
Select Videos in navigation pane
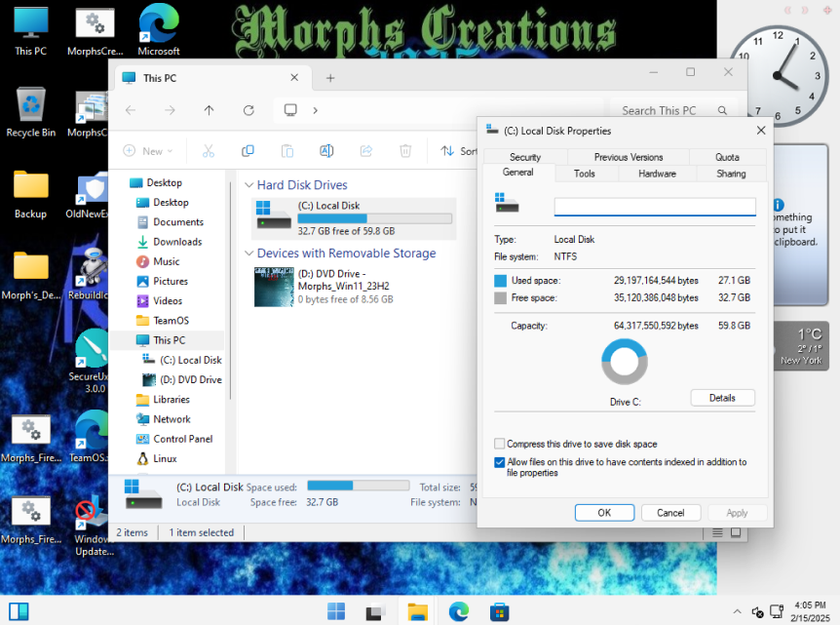click(x=168, y=300)
